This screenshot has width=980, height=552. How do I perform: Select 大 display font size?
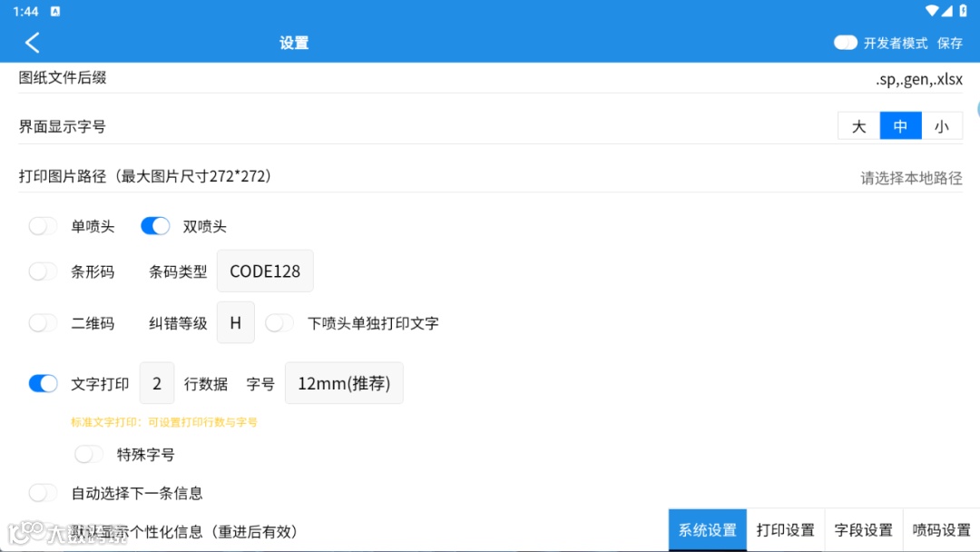pos(858,126)
